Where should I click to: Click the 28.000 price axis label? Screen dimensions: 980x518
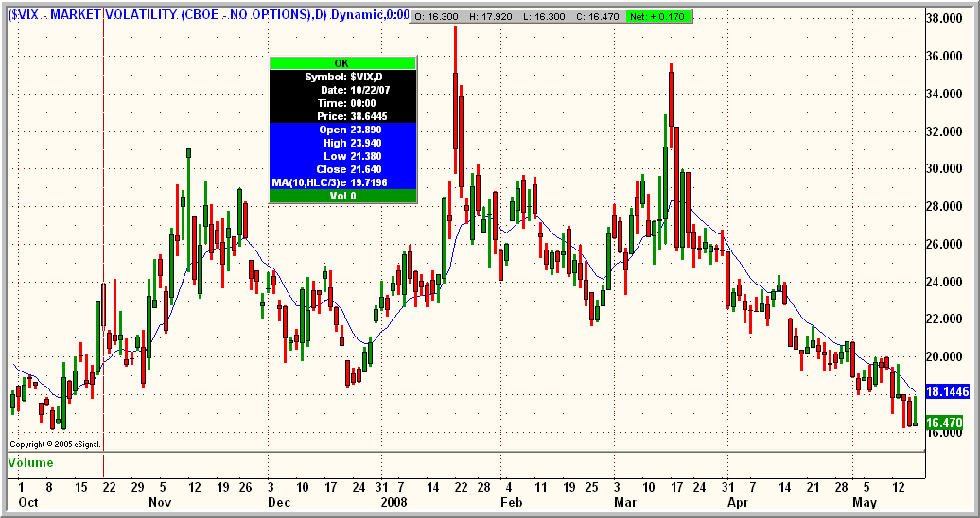[x=944, y=206]
